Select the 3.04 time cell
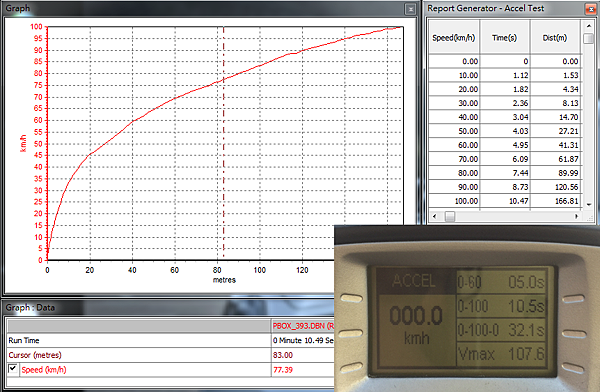The width and height of the screenshot is (600, 392). click(505, 117)
